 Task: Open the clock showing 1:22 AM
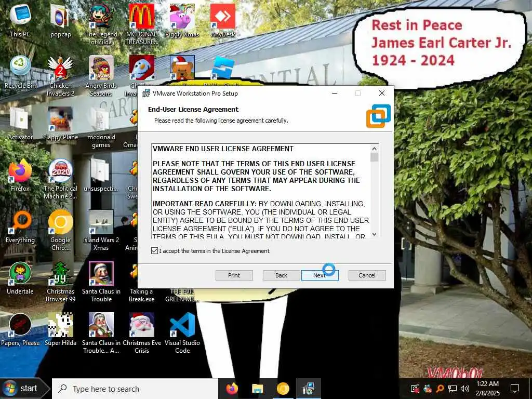coord(487,389)
